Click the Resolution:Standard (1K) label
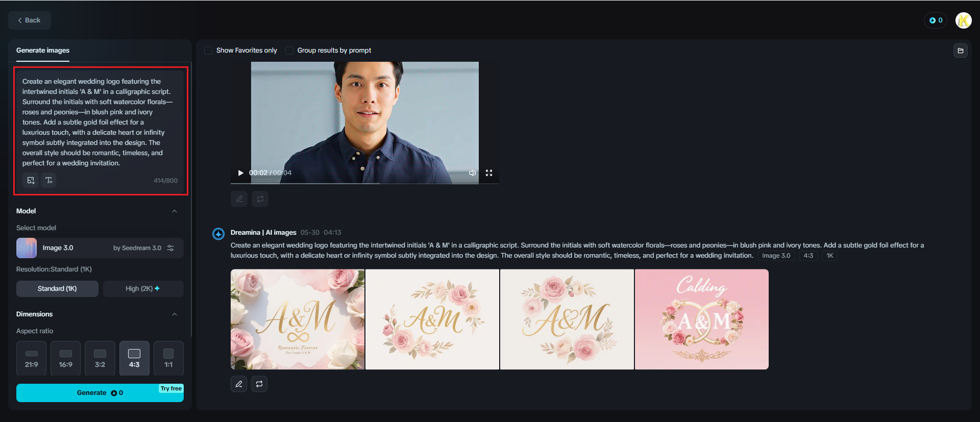Viewport: 980px width, 422px height. coord(54,269)
